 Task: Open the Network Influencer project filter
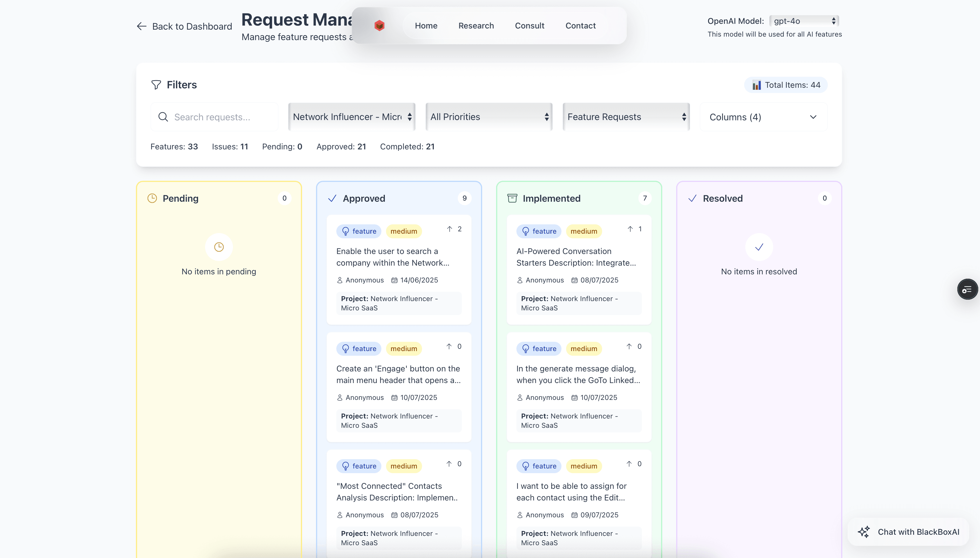351,117
